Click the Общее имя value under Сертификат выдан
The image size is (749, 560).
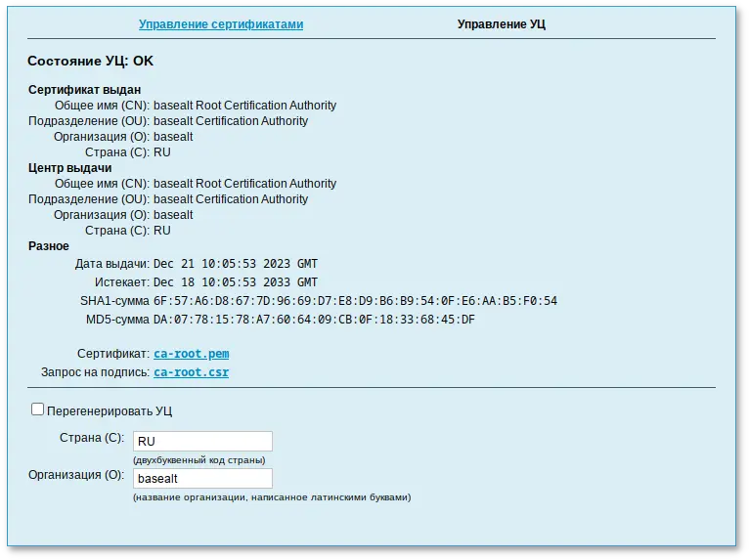pos(244,106)
